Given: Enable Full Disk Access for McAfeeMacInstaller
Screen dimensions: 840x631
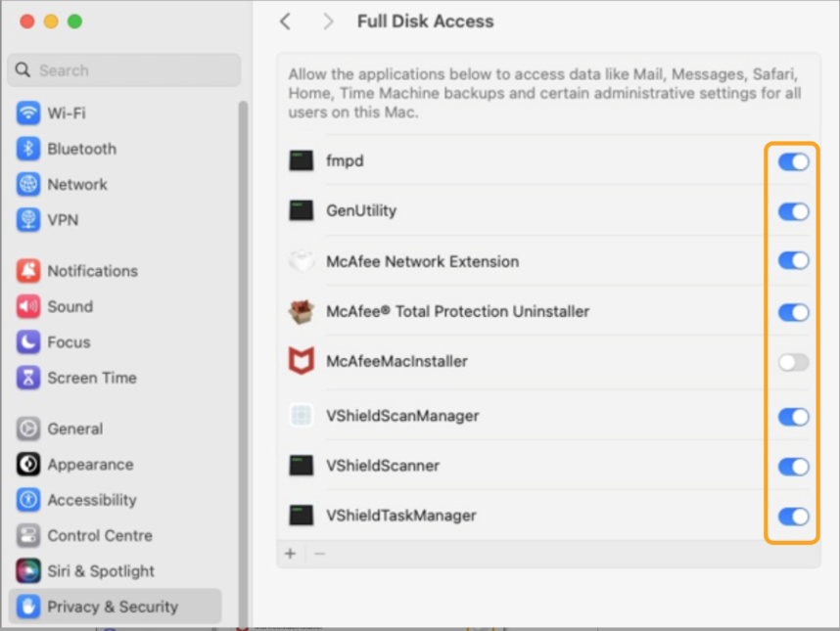Looking at the screenshot, I should coord(793,362).
